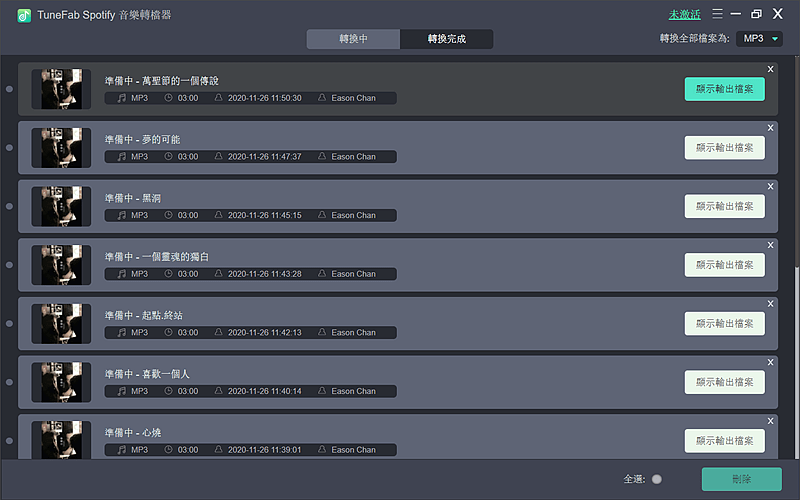Click album thumbnail of 一個靈魂的獨白
This screenshot has height=500, width=800.
click(x=61, y=265)
